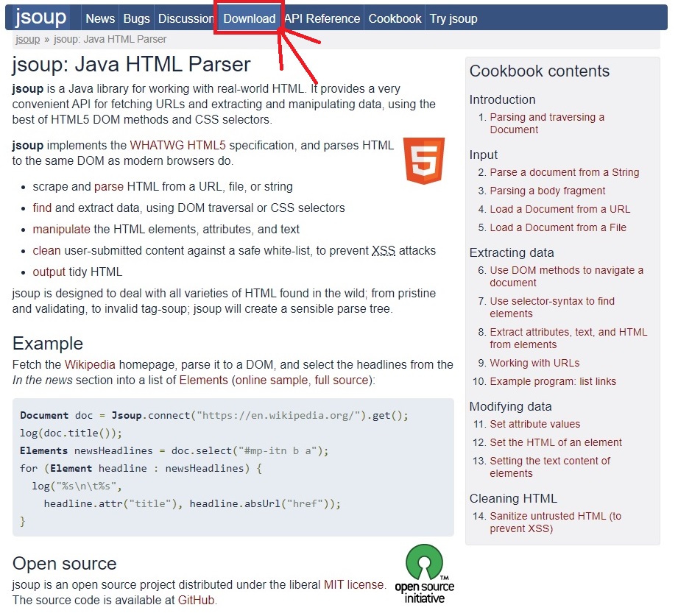
Task: Click the 'Introduction' section heading
Action: click(x=503, y=99)
